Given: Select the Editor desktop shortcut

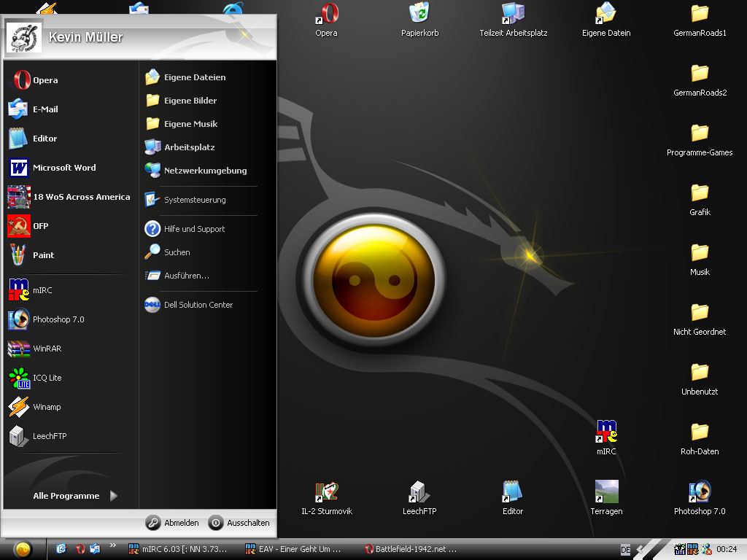Looking at the screenshot, I should pyautogui.click(x=513, y=498).
